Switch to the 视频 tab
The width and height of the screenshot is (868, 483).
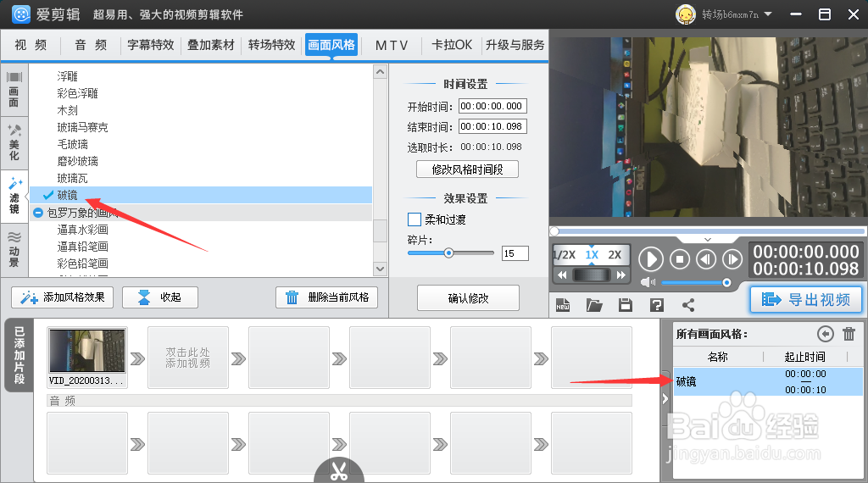31,45
